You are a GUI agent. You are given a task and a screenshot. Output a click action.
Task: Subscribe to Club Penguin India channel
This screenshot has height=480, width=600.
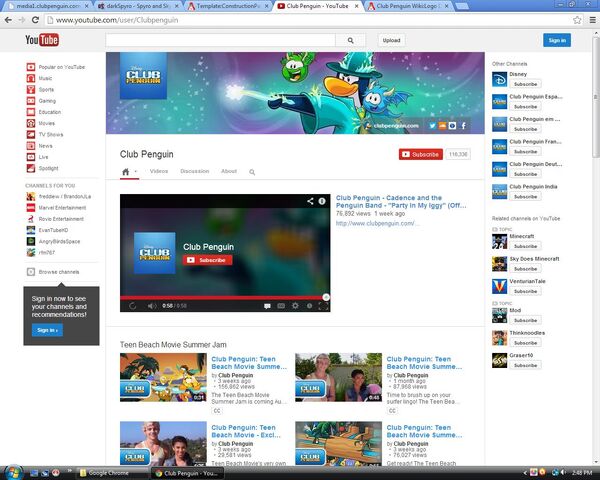pos(525,196)
